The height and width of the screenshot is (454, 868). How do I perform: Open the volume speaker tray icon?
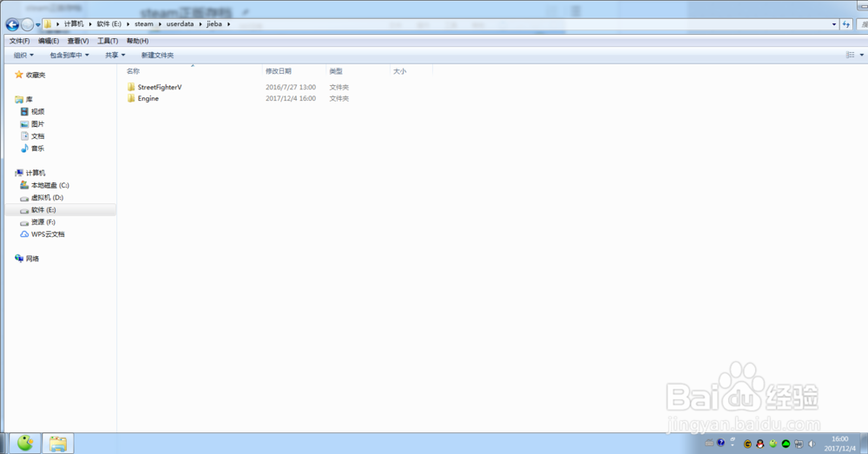pyautogui.click(x=812, y=444)
